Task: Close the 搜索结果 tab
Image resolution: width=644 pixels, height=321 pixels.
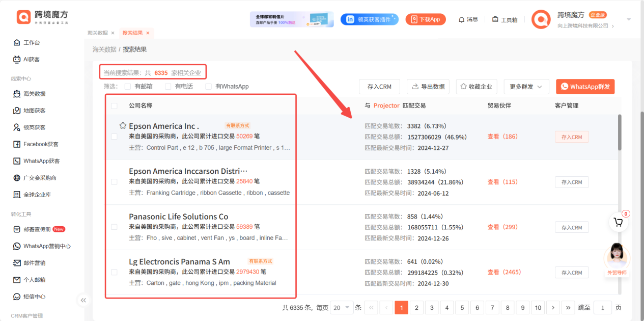Action: (x=148, y=33)
